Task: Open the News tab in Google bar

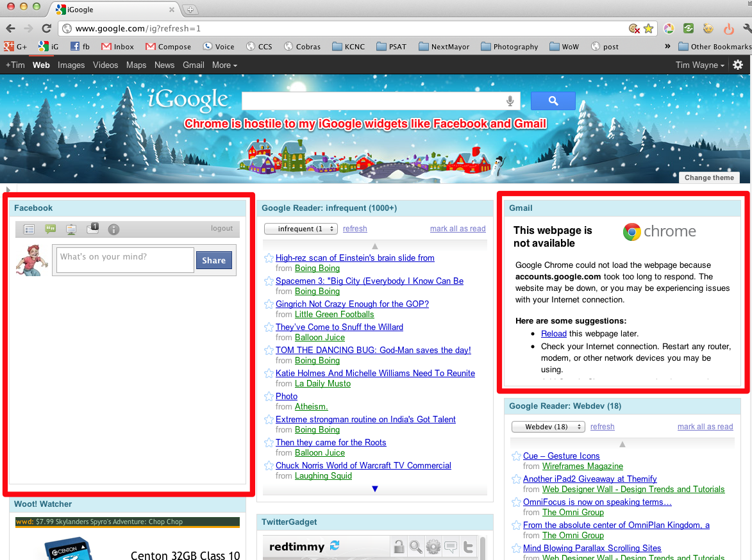Action: [x=165, y=65]
